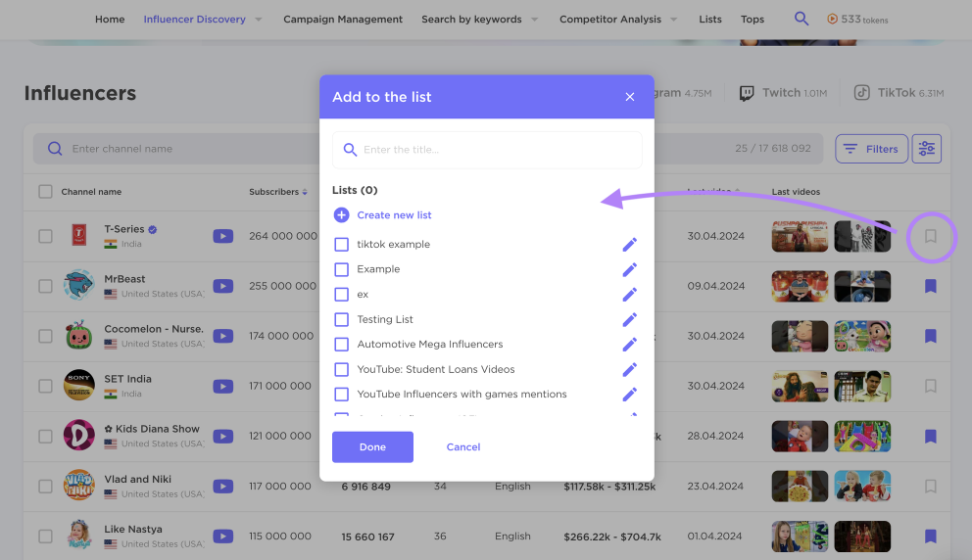
Task: Click the Cancel link in dialog
Action: coord(463,447)
